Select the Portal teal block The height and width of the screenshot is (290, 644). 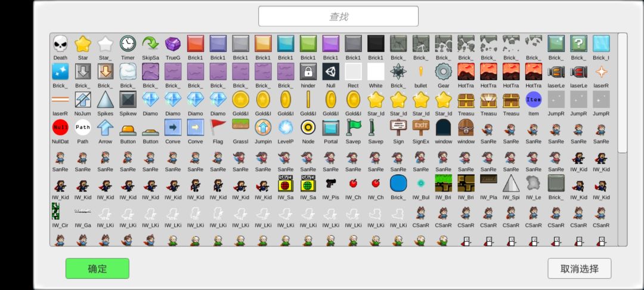coord(330,127)
